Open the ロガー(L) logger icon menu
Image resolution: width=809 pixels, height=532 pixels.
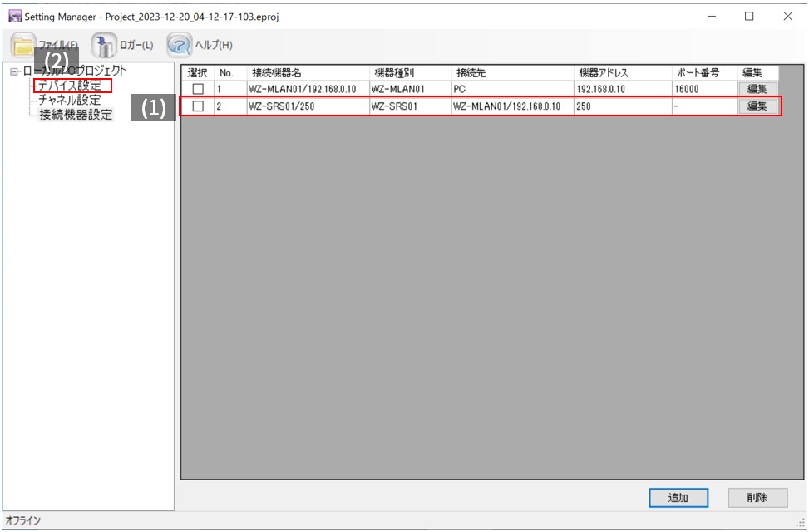coord(105,46)
